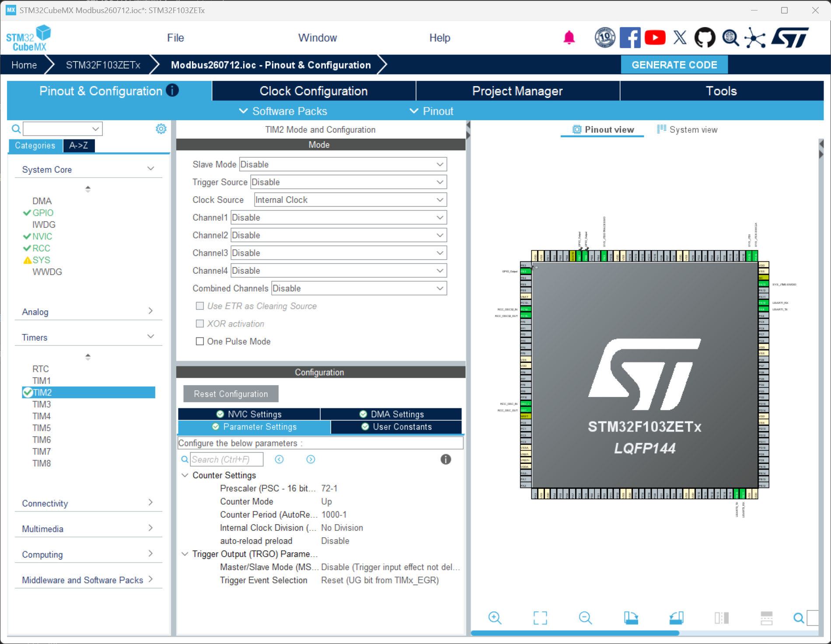Switch to the A->Z list view

[79, 146]
